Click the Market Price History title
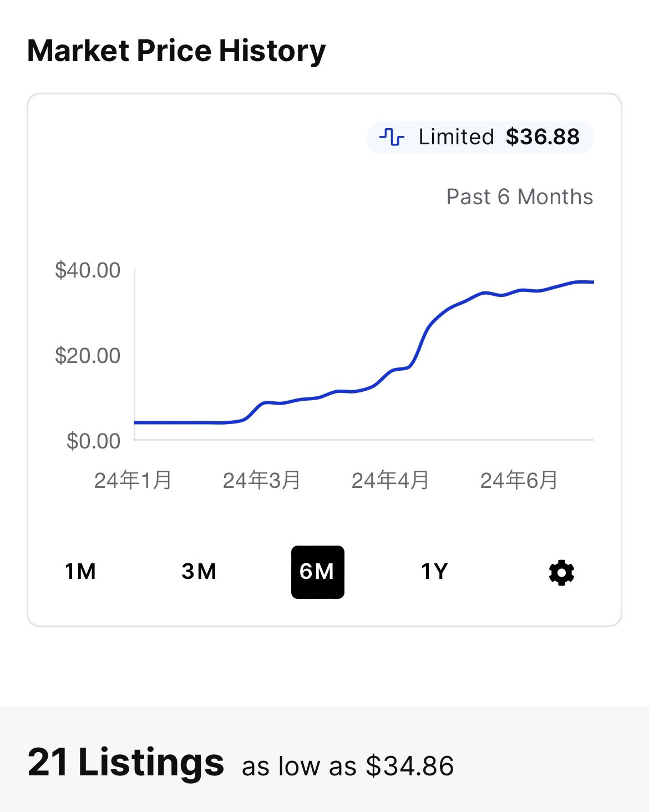The height and width of the screenshot is (812, 649). 176,51
